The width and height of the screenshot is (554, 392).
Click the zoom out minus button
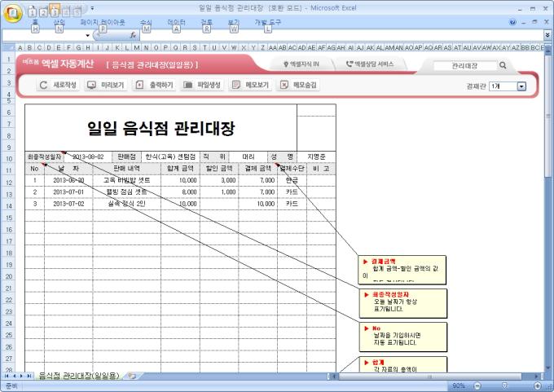pos(477,385)
